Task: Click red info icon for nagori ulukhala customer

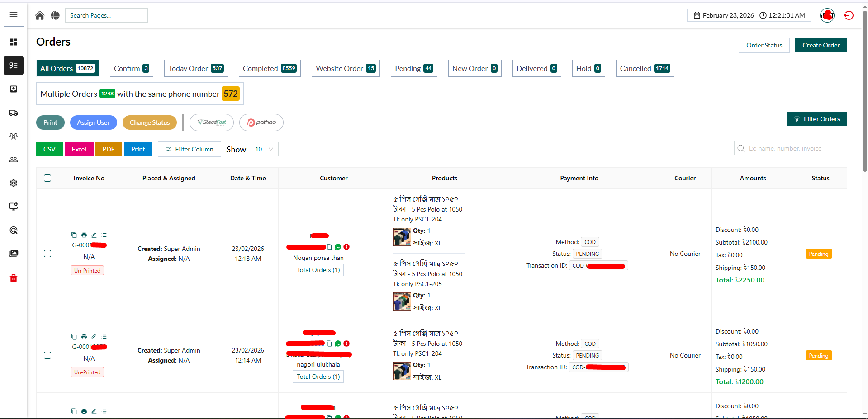Action: [346, 344]
